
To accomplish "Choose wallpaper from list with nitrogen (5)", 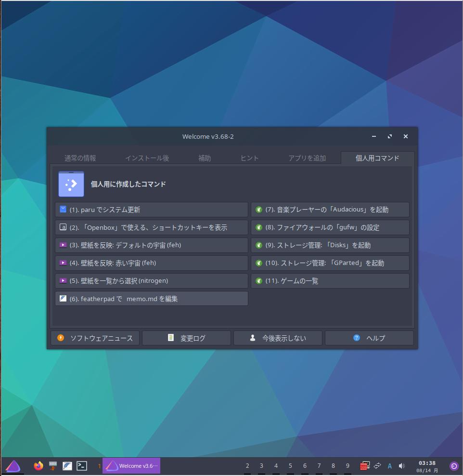I will coord(152,281).
